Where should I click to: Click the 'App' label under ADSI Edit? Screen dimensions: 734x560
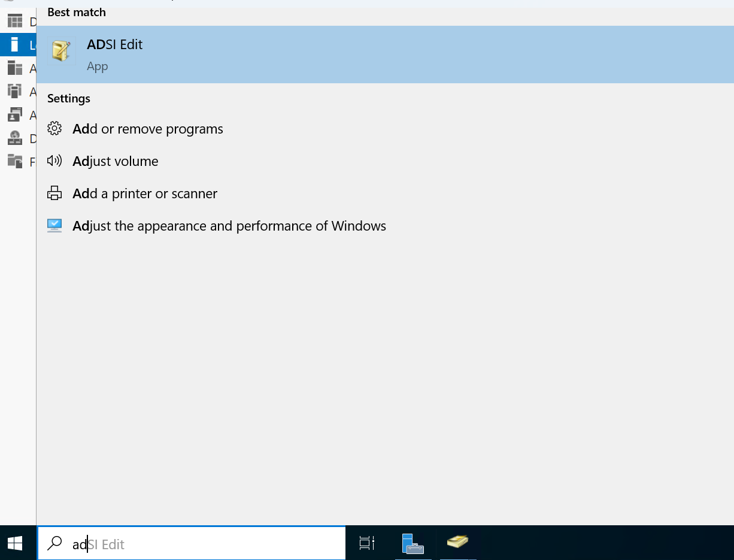pos(97,66)
